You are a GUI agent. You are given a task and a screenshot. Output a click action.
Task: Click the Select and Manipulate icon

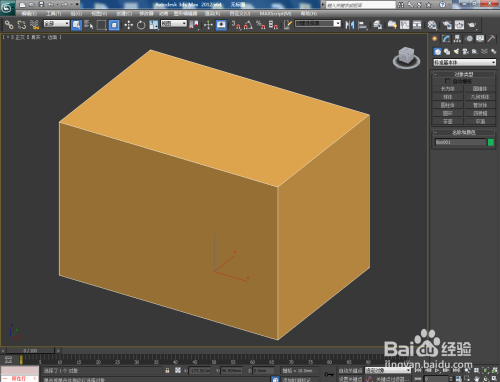tap(208, 25)
